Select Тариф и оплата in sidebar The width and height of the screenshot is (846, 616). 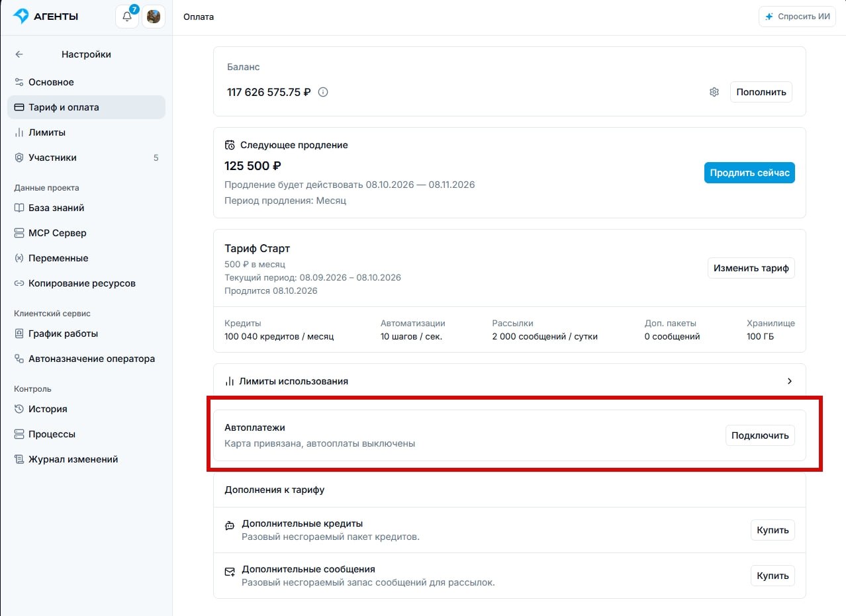click(86, 107)
